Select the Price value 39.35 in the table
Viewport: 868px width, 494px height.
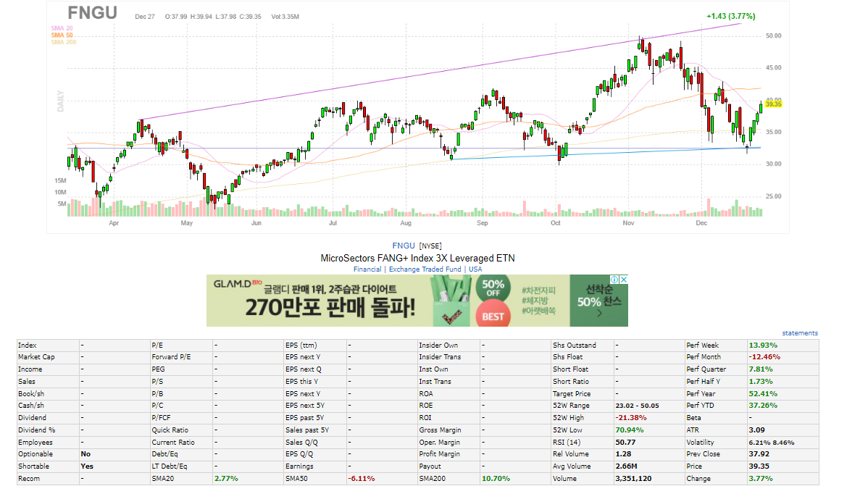(759, 466)
